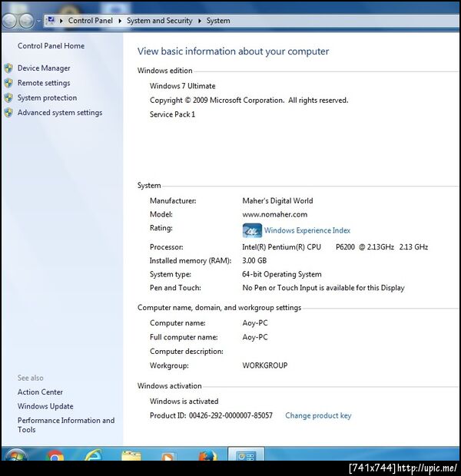The image size is (461, 476).
Task: Click 'View basic information about your computer' heading
Action: [233, 51]
